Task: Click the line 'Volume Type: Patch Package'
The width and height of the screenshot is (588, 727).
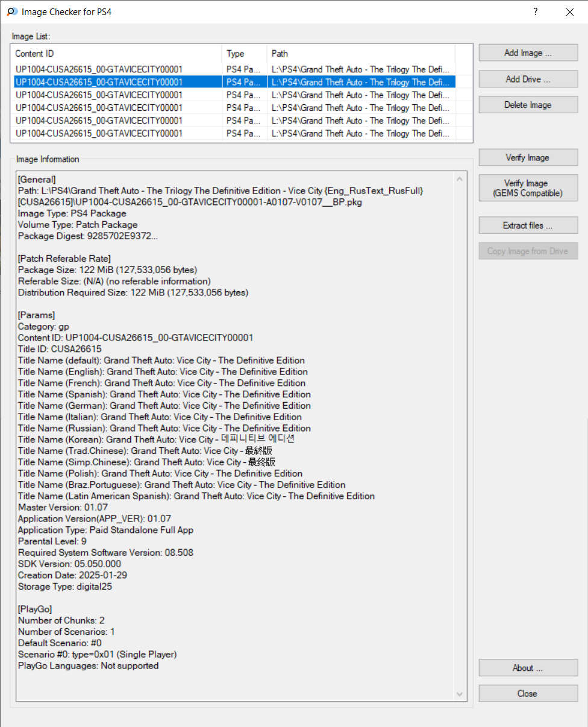Action: click(78, 225)
